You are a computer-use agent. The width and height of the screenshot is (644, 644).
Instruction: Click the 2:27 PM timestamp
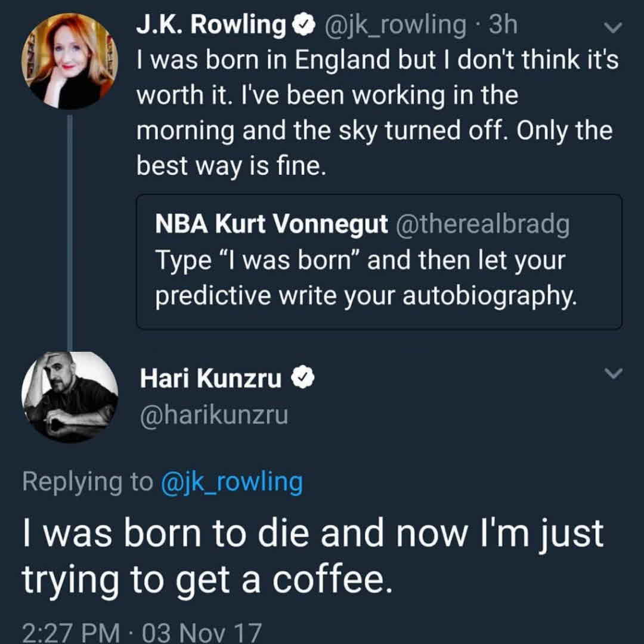coord(70,631)
